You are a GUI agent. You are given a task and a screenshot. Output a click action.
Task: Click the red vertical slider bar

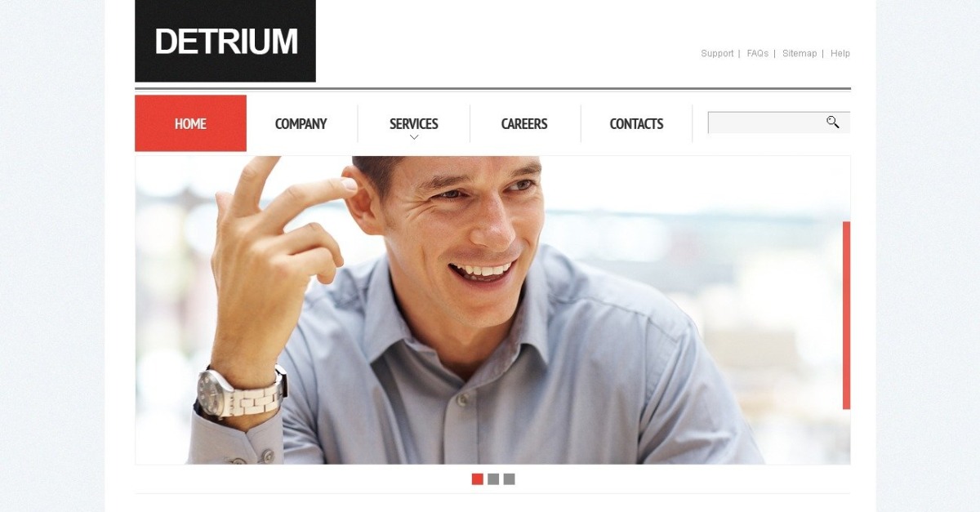(x=846, y=315)
